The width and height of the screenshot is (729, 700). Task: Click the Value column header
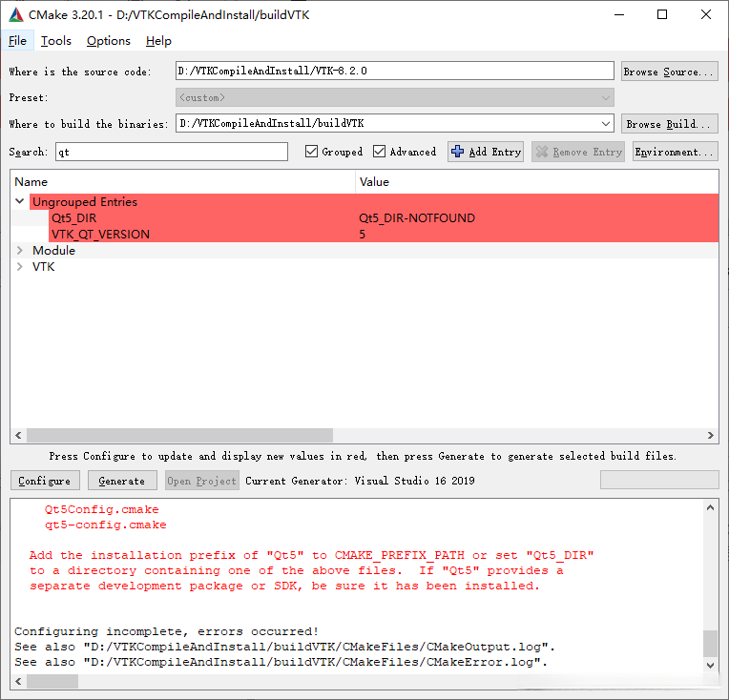click(x=537, y=182)
